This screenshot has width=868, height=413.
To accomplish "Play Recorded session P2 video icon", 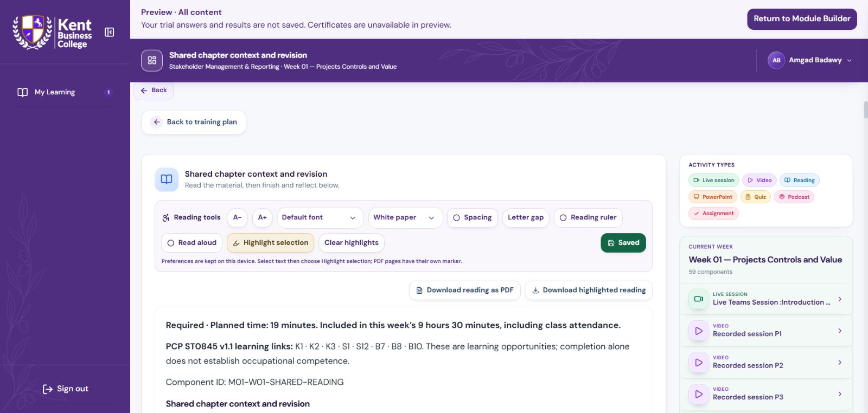I will (x=699, y=362).
